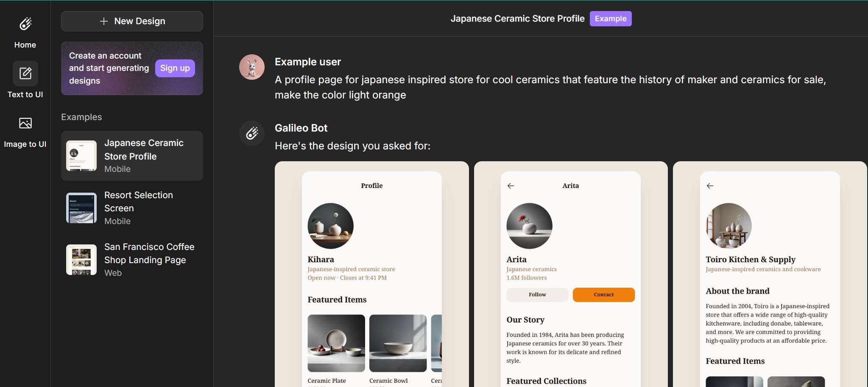Click the Follow button on Arita profile
This screenshot has height=387, width=868.
tap(537, 295)
